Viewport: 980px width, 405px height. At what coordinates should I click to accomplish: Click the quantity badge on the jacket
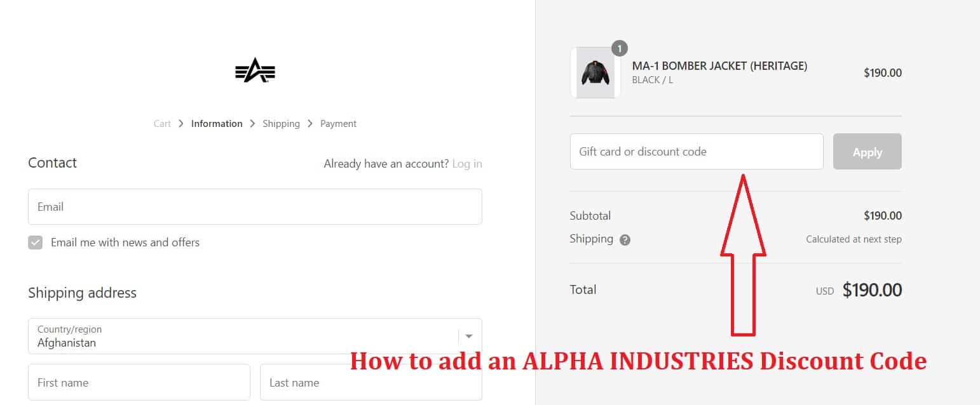[x=619, y=48]
